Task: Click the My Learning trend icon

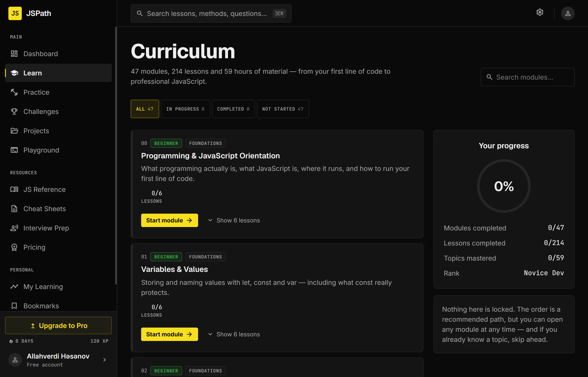Action: 14,287
